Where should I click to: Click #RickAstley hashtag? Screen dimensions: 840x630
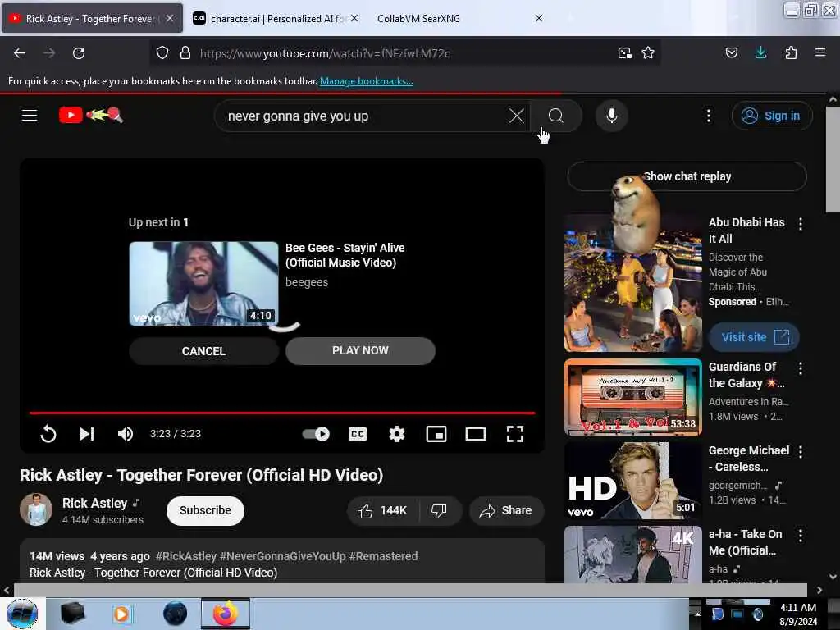click(x=186, y=556)
